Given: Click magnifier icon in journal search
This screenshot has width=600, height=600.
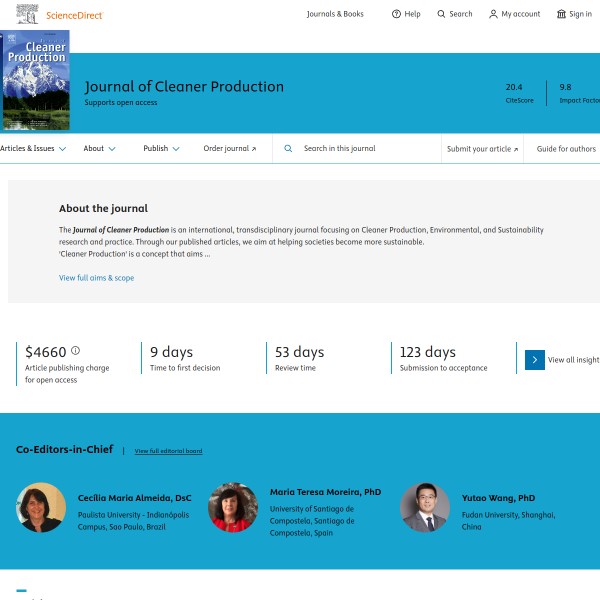Looking at the screenshot, I should click(288, 148).
